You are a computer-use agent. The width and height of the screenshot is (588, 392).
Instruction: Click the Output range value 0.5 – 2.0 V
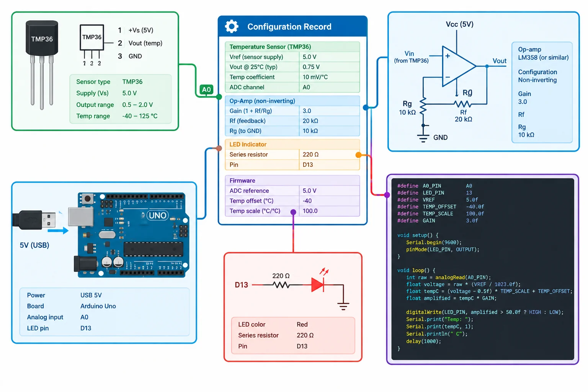[137, 105]
